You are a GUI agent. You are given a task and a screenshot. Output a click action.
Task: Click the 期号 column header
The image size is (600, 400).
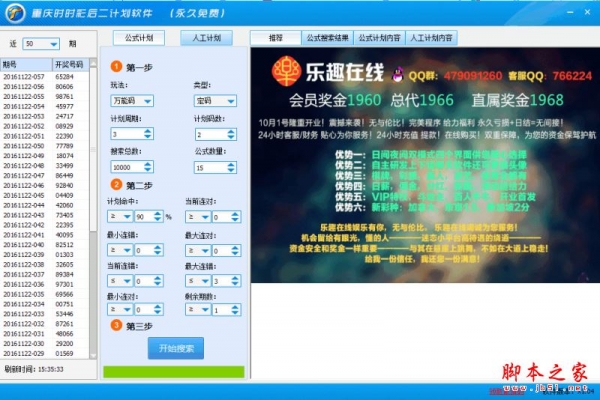click(26, 64)
